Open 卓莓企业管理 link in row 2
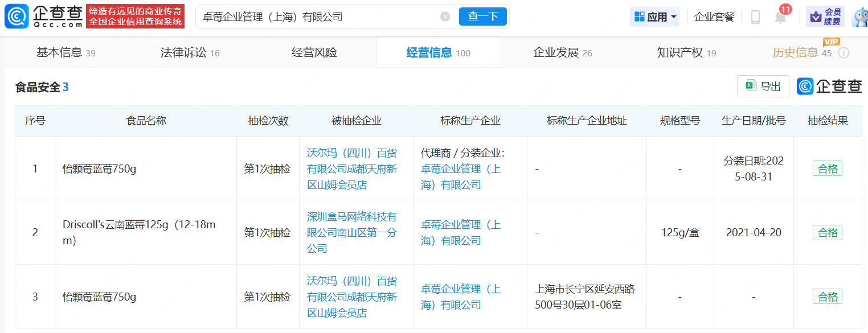868x333 pixels. [460, 232]
